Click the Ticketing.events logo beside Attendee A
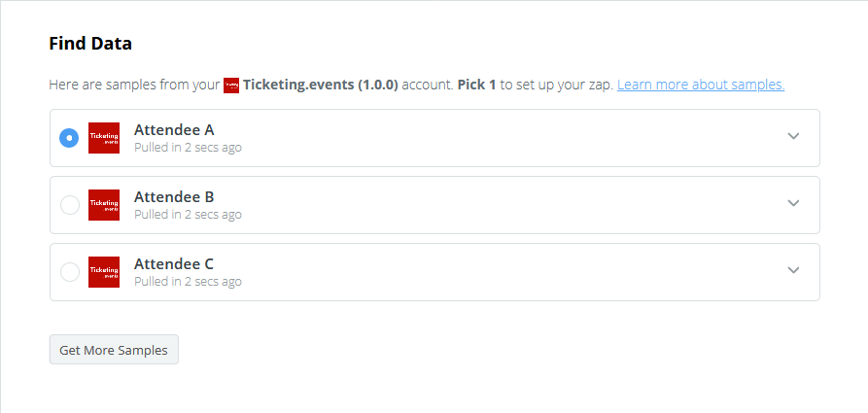Screen dimensions: 868x413 point(104,138)
